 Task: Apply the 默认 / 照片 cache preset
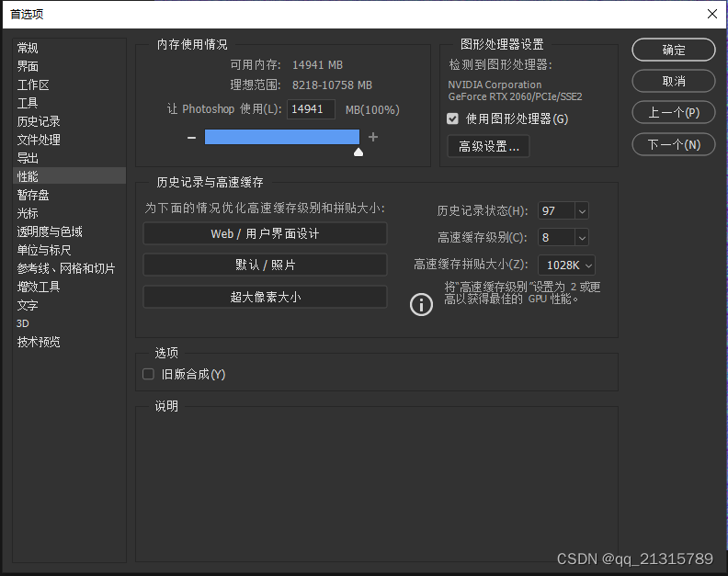pos(265,265)
